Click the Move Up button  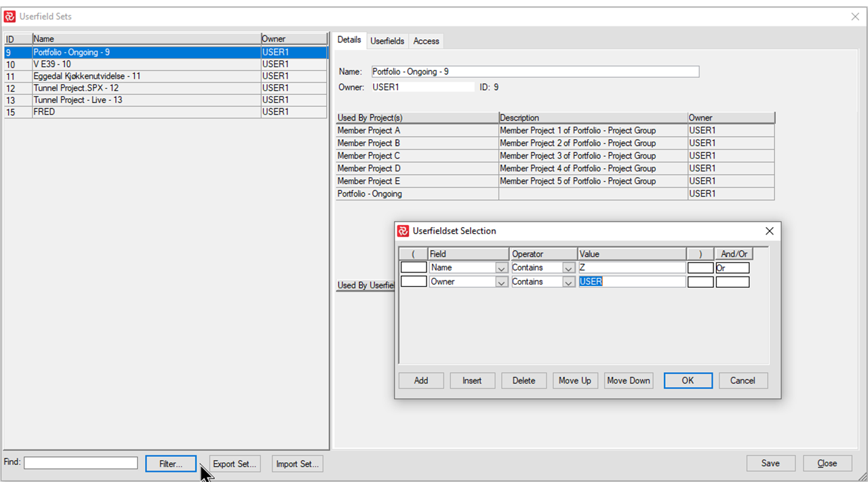pyautogui.click(x=575, y=381)
